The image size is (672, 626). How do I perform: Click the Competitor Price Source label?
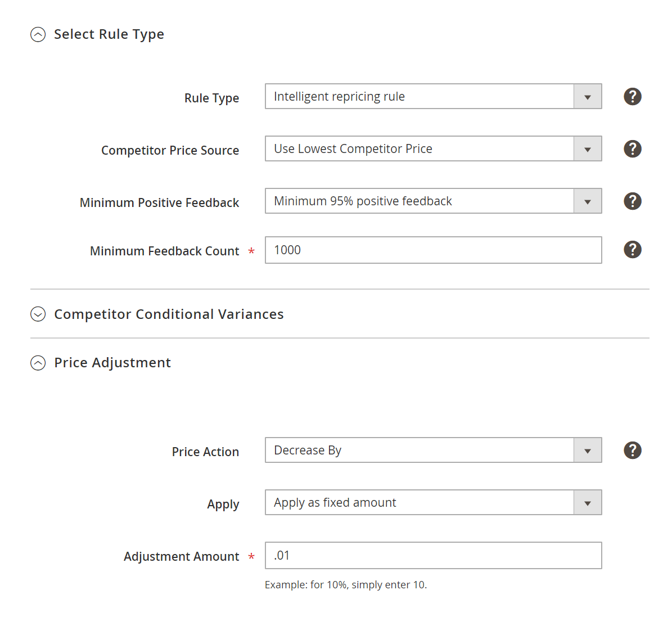coord(170,151)
